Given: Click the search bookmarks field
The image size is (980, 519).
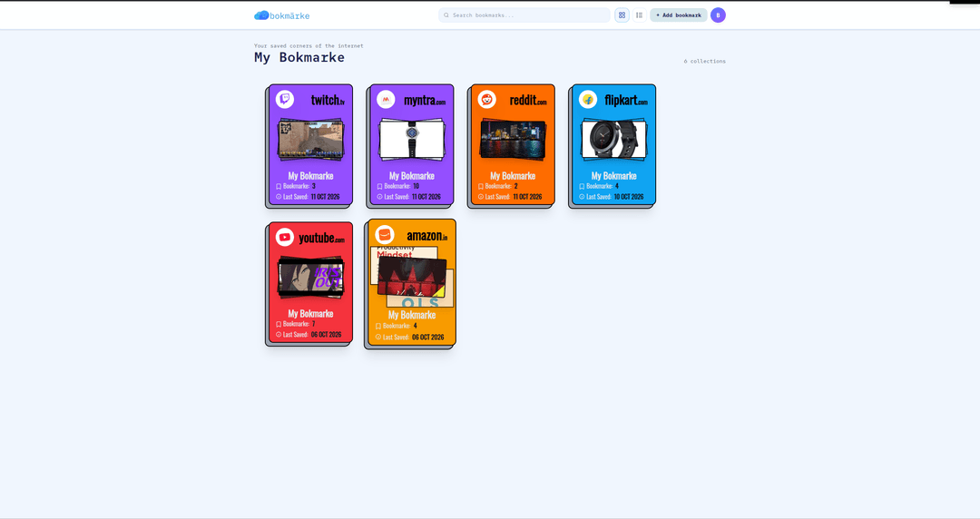Looking at the screenshot, I should (524, 15).
